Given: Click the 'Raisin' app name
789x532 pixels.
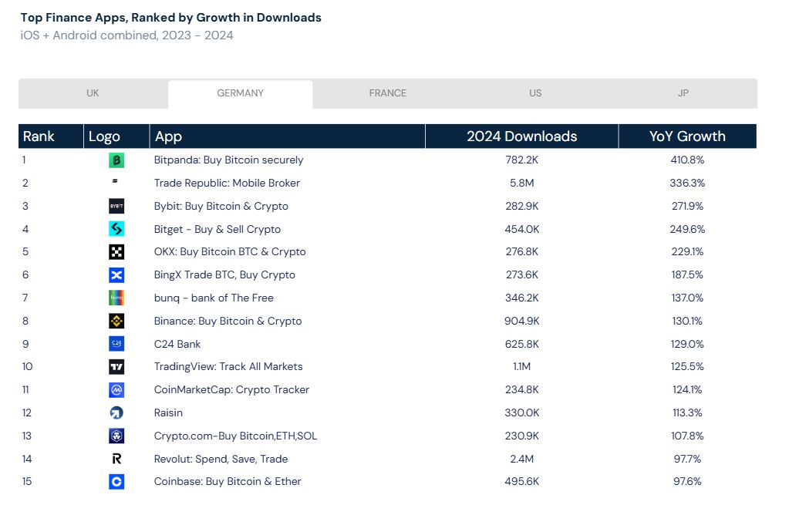Looking at the screenshot, I should 168,412.
